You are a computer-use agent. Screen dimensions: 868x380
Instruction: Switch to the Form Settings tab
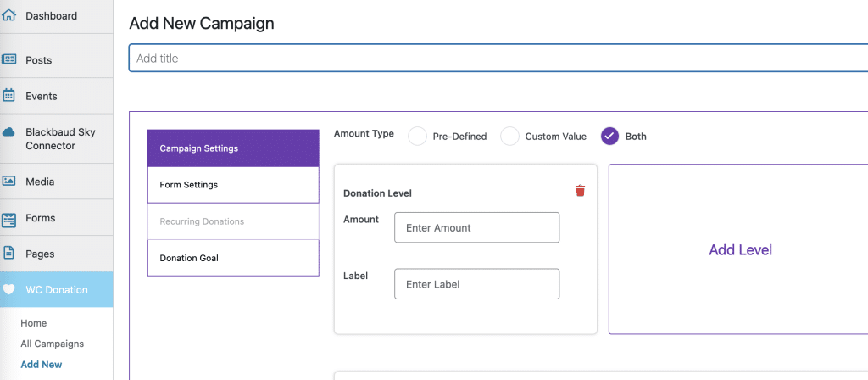click(233, 185)
